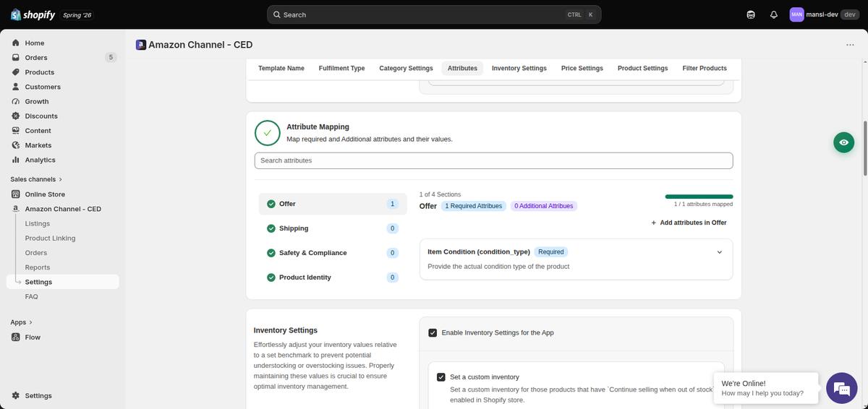Click the Content icon

[x=16, y=131]
